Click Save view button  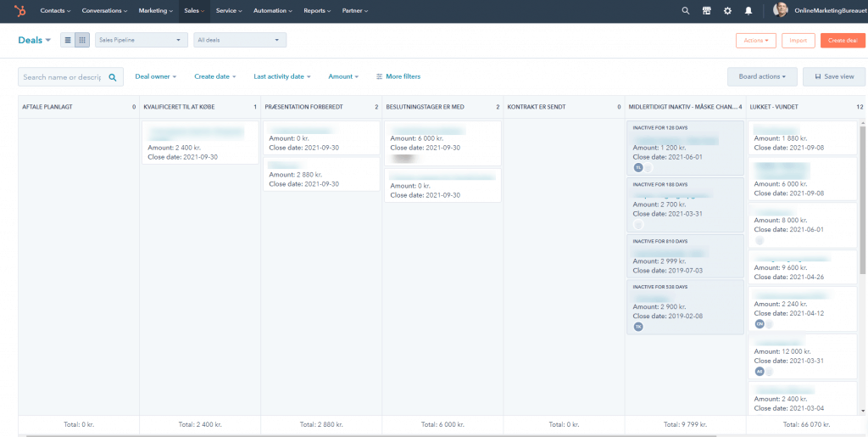point(834,77)
